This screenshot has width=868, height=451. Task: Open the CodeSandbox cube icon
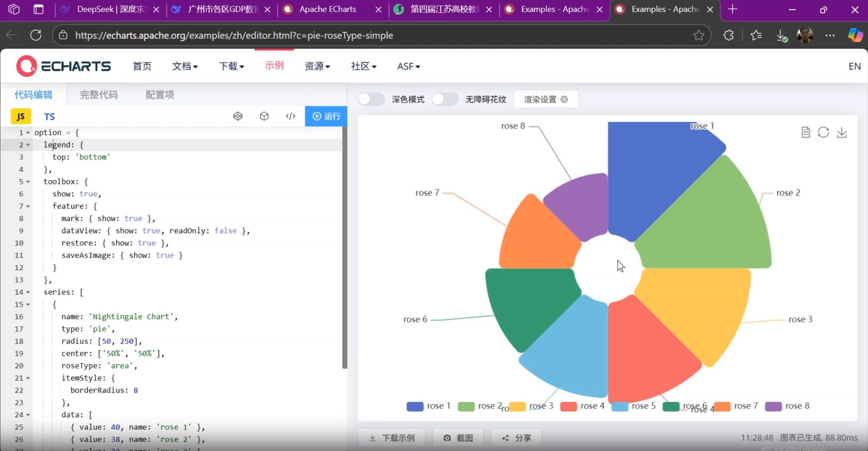[264, 116]
